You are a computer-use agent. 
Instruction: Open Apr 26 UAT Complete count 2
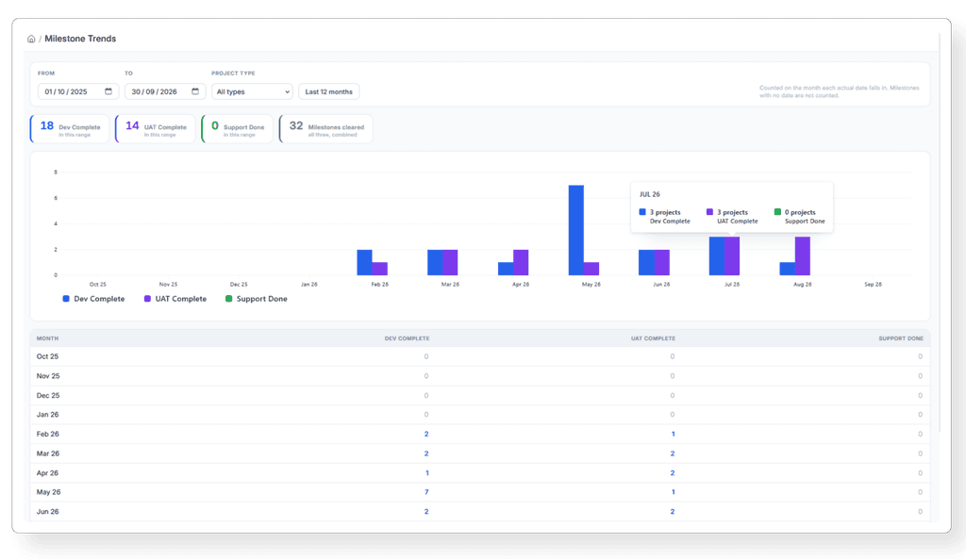tap(672, 473)
